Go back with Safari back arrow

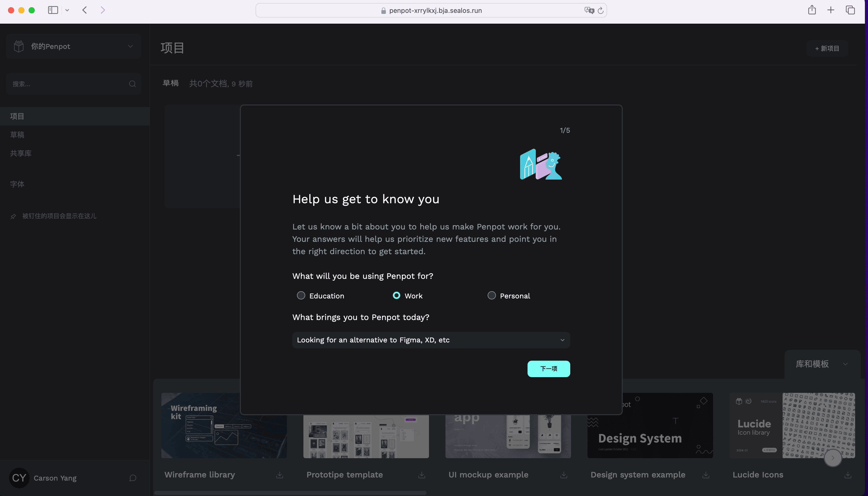[x=85, y=10]
